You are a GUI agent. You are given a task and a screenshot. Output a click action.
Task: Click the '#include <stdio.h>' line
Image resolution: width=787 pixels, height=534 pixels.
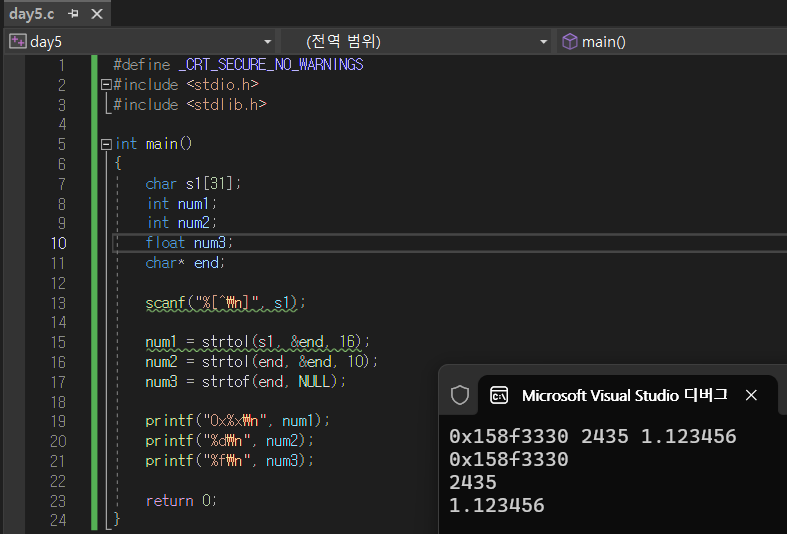click(186, 85)
